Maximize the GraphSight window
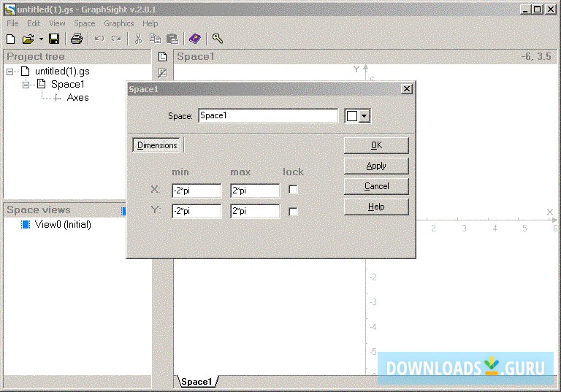 538,9
